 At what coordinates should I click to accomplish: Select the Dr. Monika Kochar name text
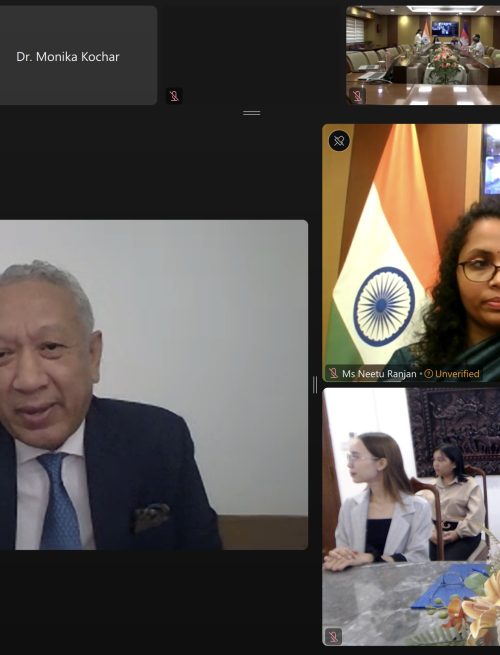coord(68,57)
